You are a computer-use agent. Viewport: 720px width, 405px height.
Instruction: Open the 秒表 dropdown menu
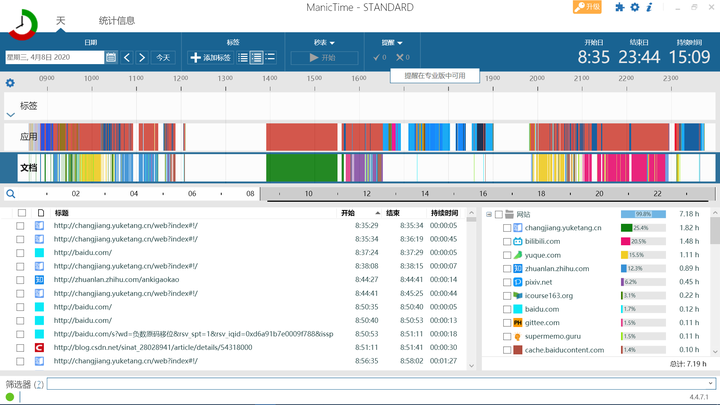click(x=324, y=43)
